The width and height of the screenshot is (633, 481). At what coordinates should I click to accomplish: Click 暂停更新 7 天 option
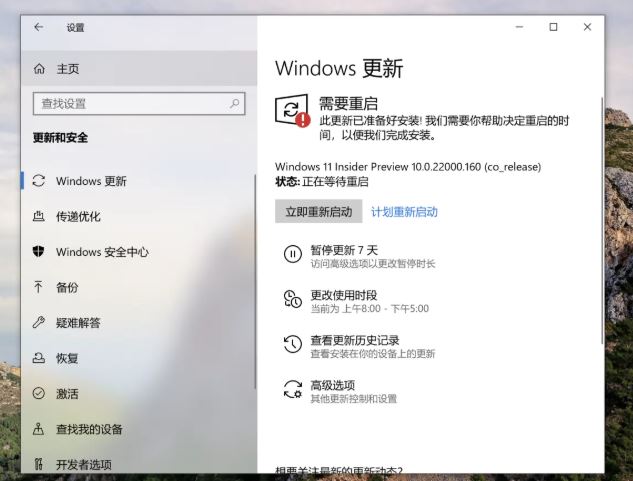[359, 256]
